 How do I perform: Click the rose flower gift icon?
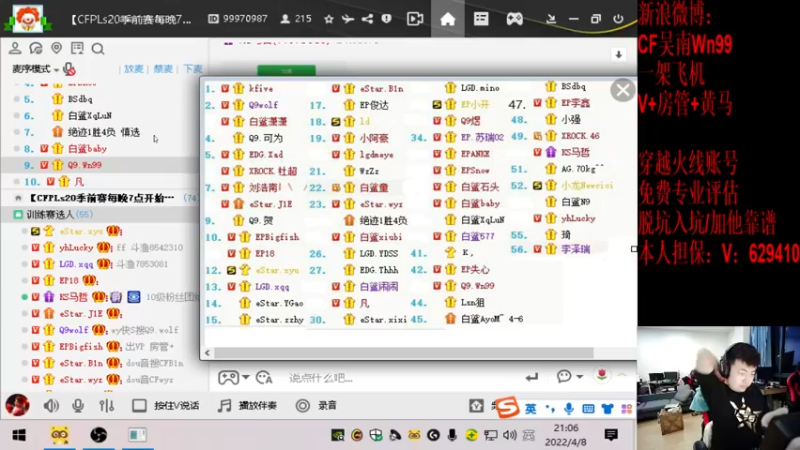pyautogui.click(x=602, y=376)
